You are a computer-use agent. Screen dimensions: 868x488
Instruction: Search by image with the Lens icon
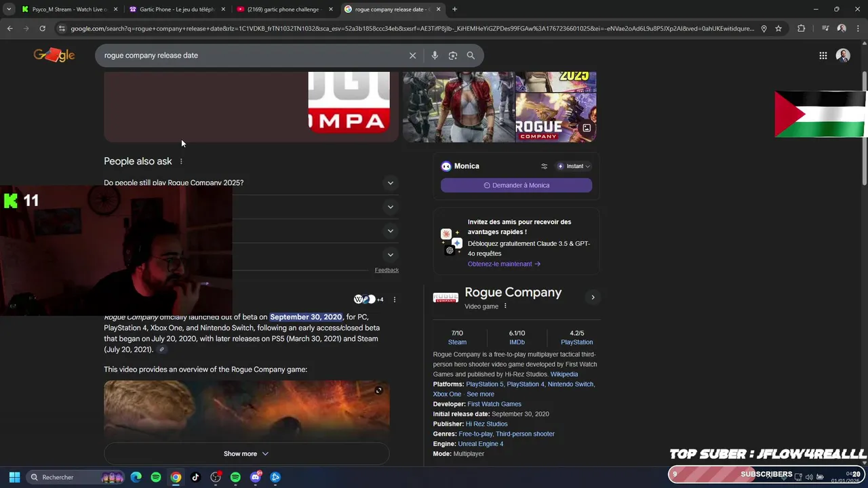[453, 56]
